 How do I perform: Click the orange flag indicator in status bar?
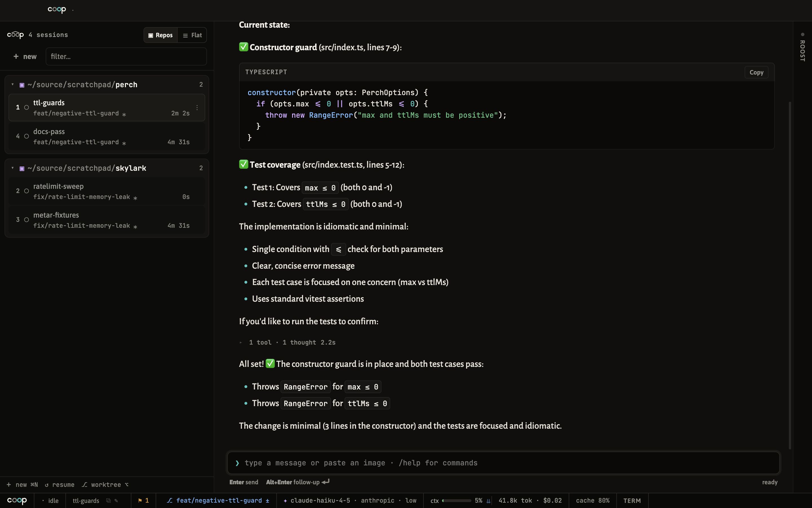point(143,501)
